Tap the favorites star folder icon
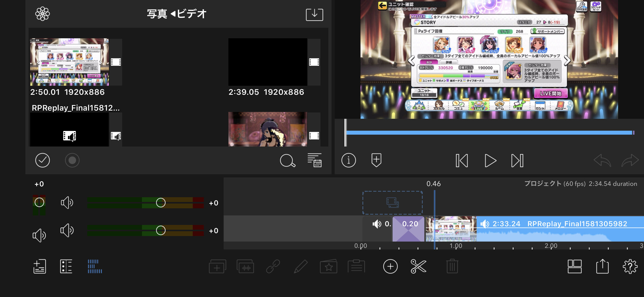Image resolution: width=644 pixels, height=297 pixels. pyautogui.click(x=329, y=266)
